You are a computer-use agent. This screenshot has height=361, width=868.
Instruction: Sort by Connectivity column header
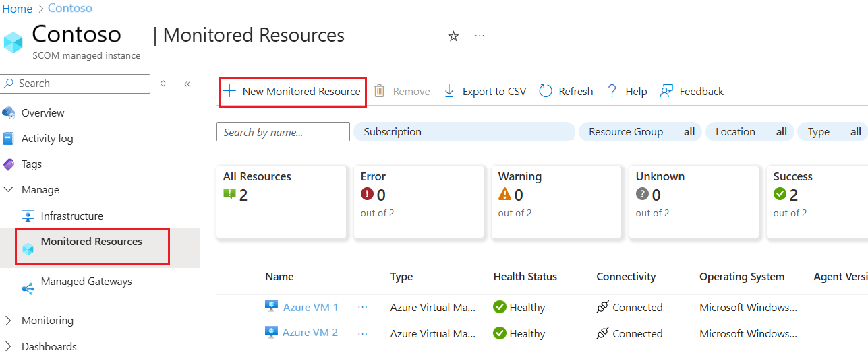626,277
